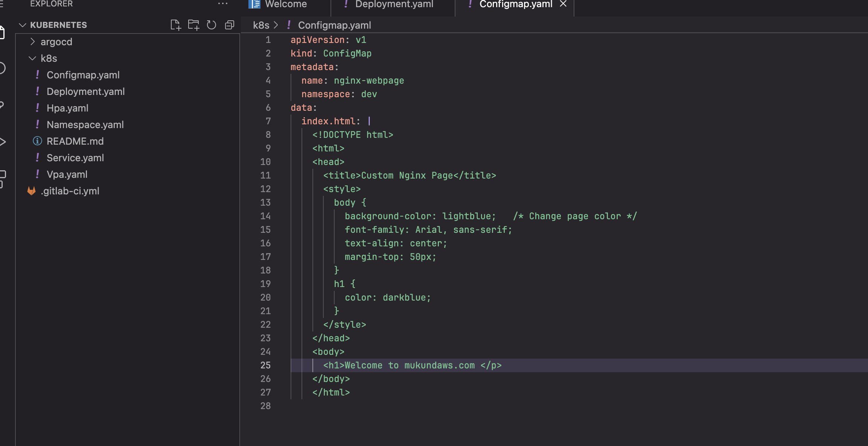
Task: Open the Explorer more actions ellipsis
Action: (223, 4)
